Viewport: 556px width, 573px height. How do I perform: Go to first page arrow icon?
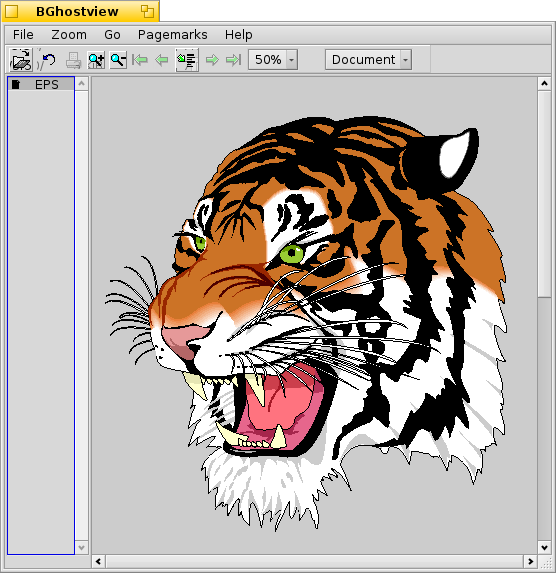pos(140,60)
